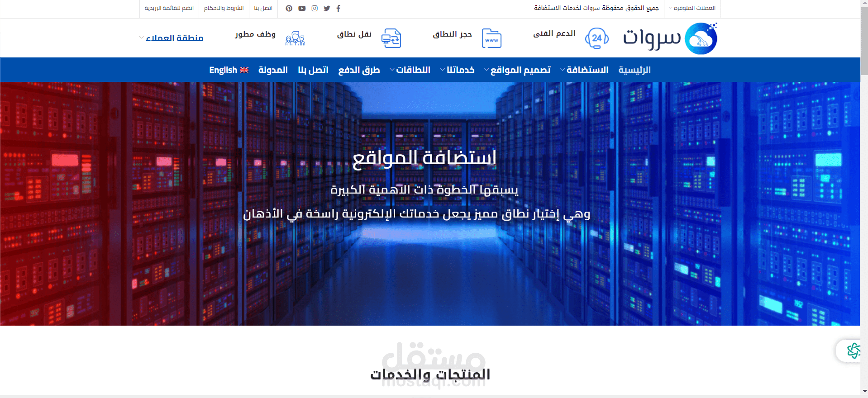Click the hire developer people icon
The height and width of the screenshot is (398, 868).
click(x=295, y=38)
